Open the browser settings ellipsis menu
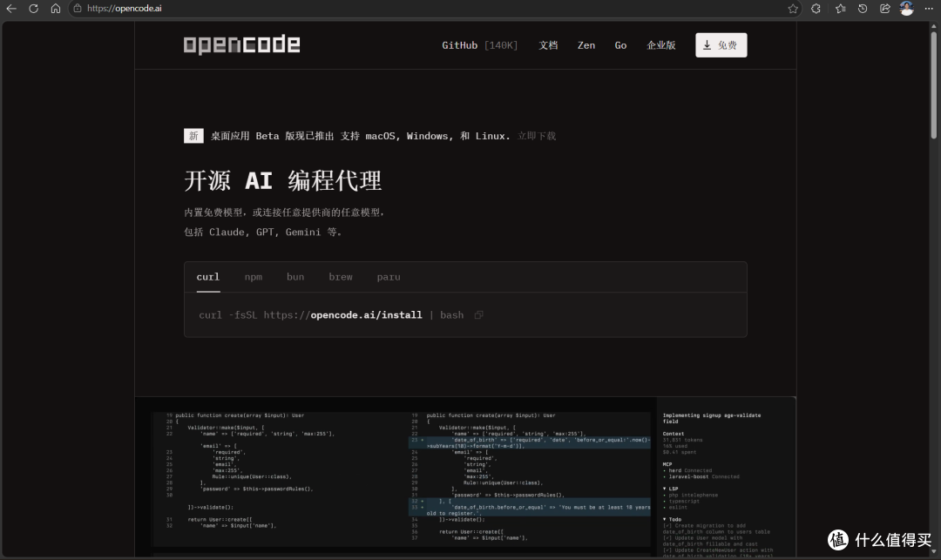 click(929, 9)
